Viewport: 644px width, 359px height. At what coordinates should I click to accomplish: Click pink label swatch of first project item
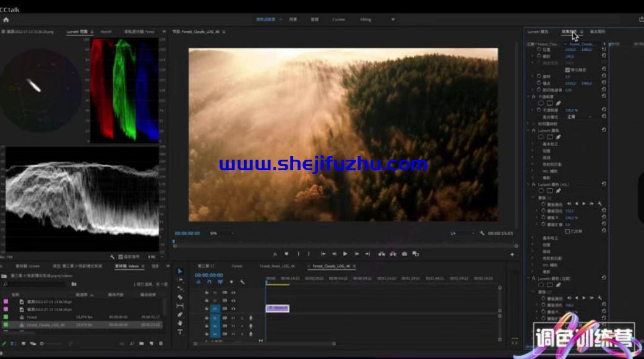tap(6, 301)
